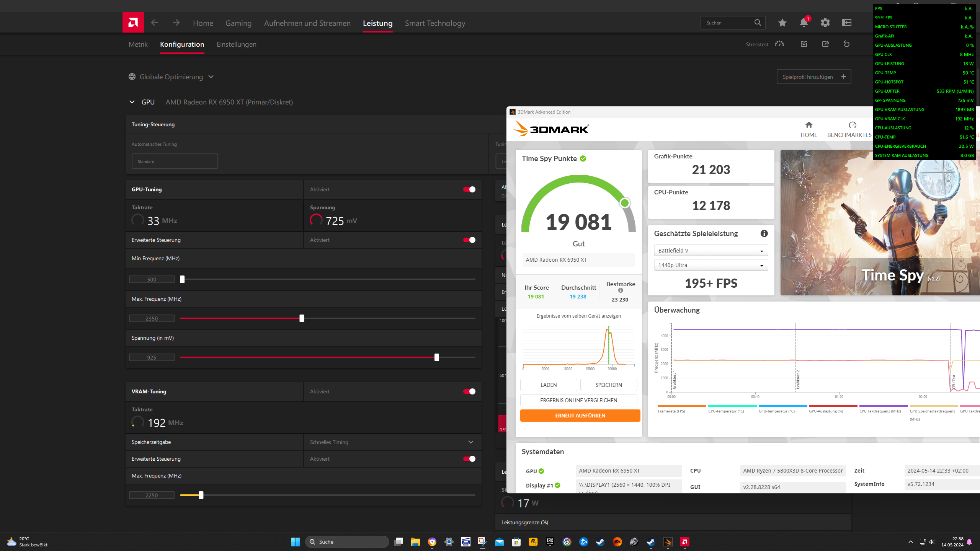Disable the GPU-Tuning toggle
This screenshot has width=980, height=551.
pos(469,189)
